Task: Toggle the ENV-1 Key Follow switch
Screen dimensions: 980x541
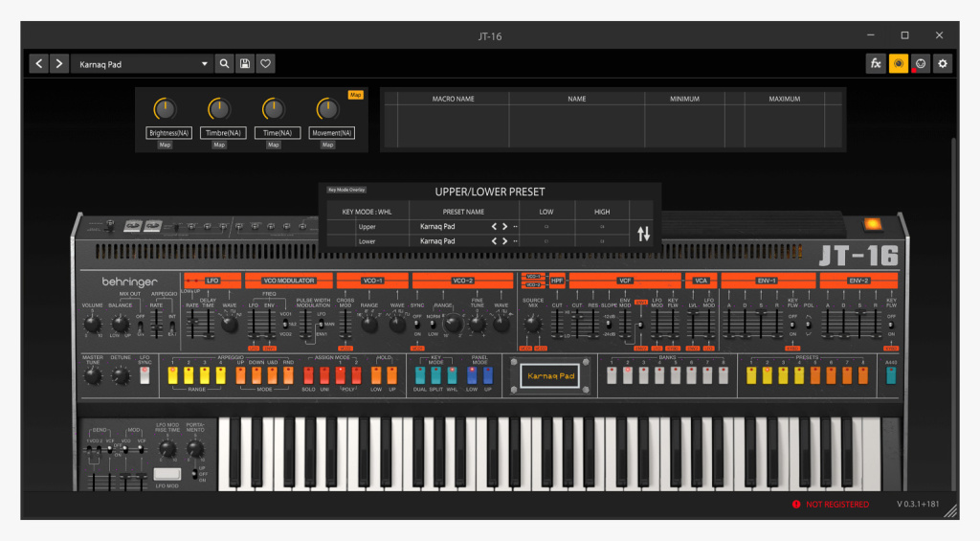Action: (792, 326)
